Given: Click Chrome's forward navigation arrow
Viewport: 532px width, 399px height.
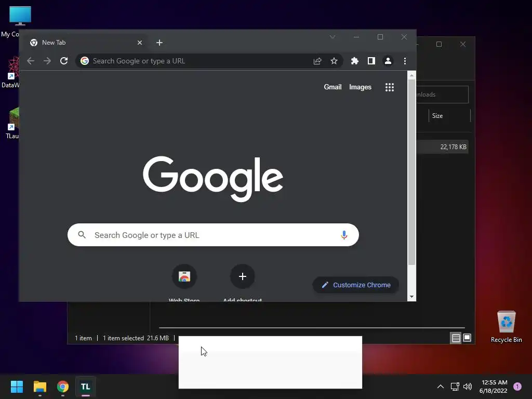Looking at the screenshot, I should pyautogui.click(x=47, y=61).
